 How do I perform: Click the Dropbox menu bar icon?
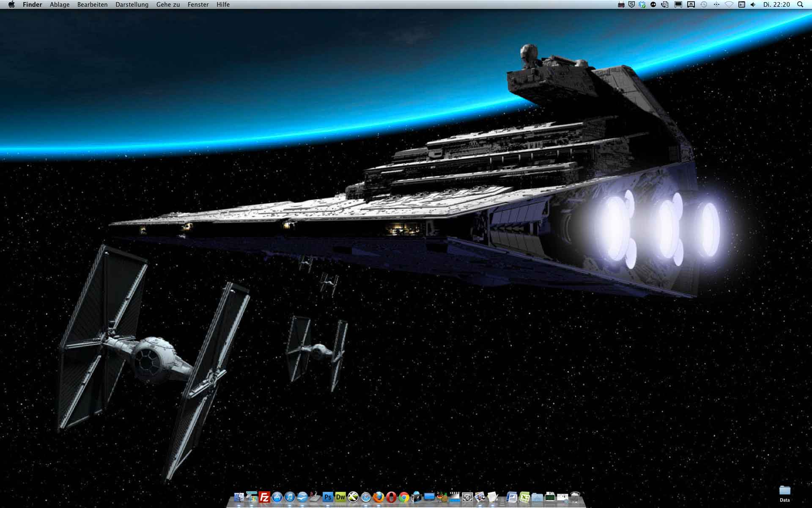[642, 4]
